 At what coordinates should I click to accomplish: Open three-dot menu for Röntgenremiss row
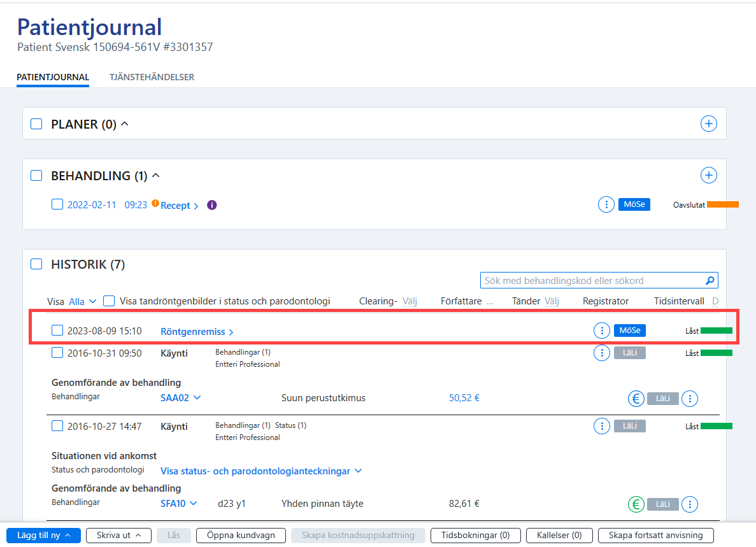[x=602, y=330]
